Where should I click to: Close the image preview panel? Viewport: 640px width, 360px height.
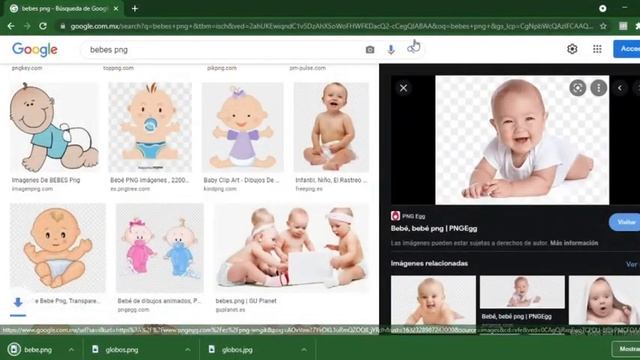click(403, 88)
